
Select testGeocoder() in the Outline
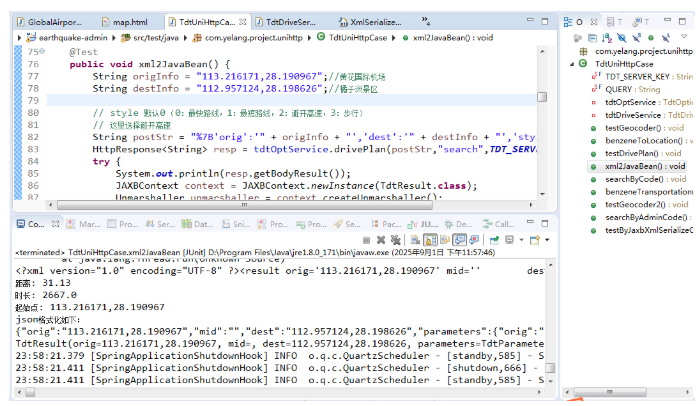pyautogui.click(x=637, y=128)
